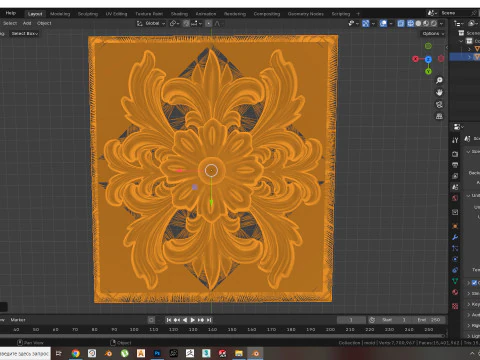Image resolution: width=480 pixels, height=360 pixels.
Task: Open the Particles properties tab
Action: click(x=455, y=248)
